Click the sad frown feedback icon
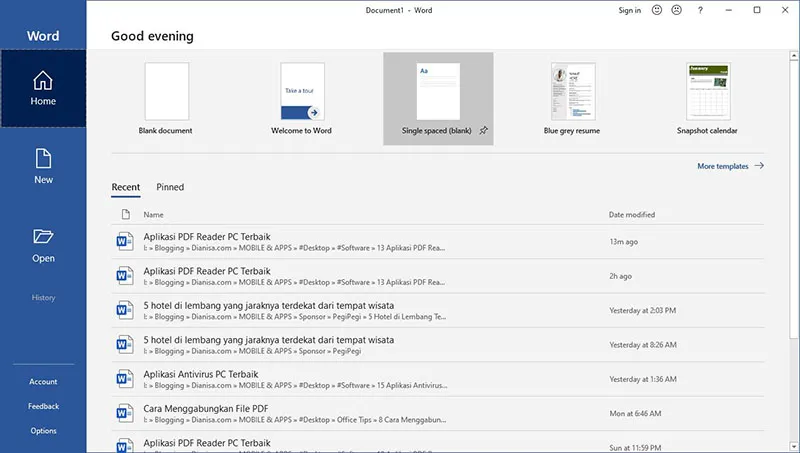 pos(677,10)
